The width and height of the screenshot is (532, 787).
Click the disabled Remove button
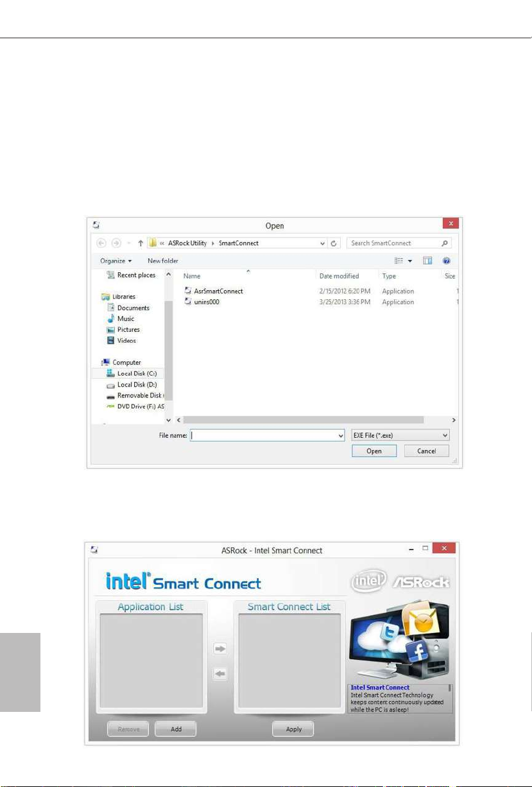tap(128, 729)
